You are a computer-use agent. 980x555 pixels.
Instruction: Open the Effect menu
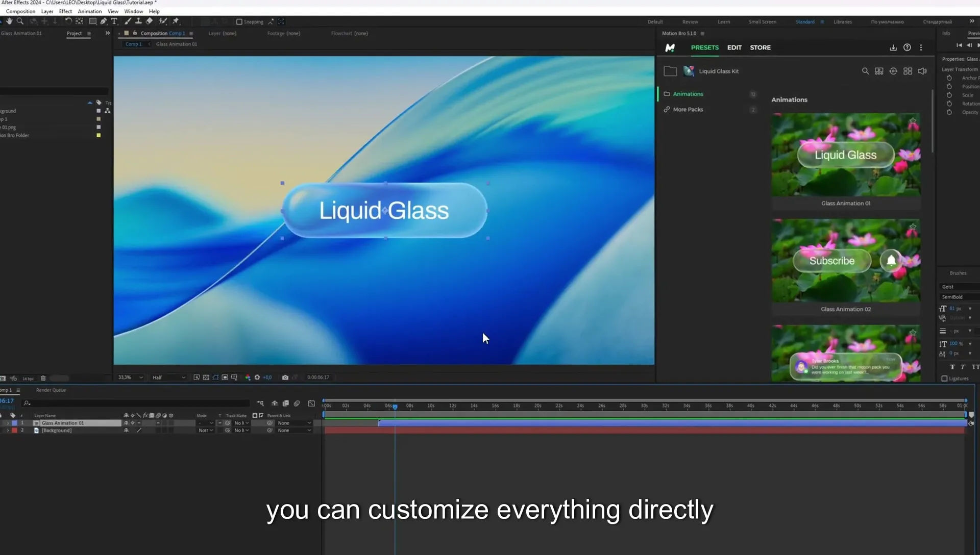tap(65, 11)
